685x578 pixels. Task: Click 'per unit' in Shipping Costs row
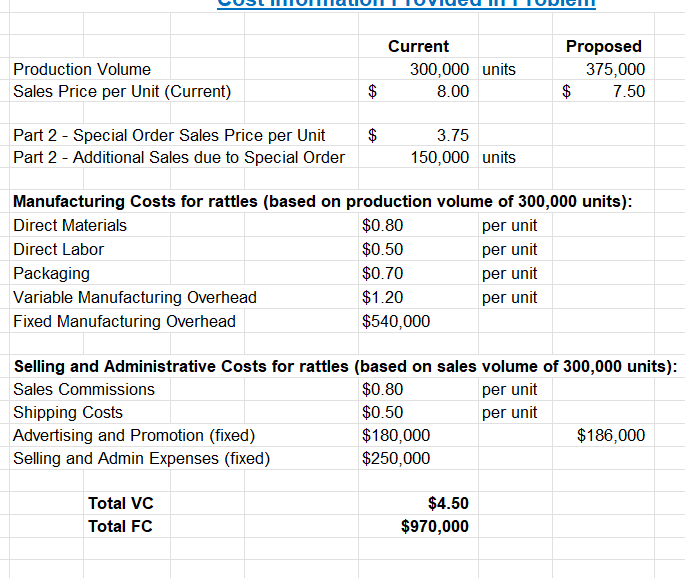tap(509, 413)
